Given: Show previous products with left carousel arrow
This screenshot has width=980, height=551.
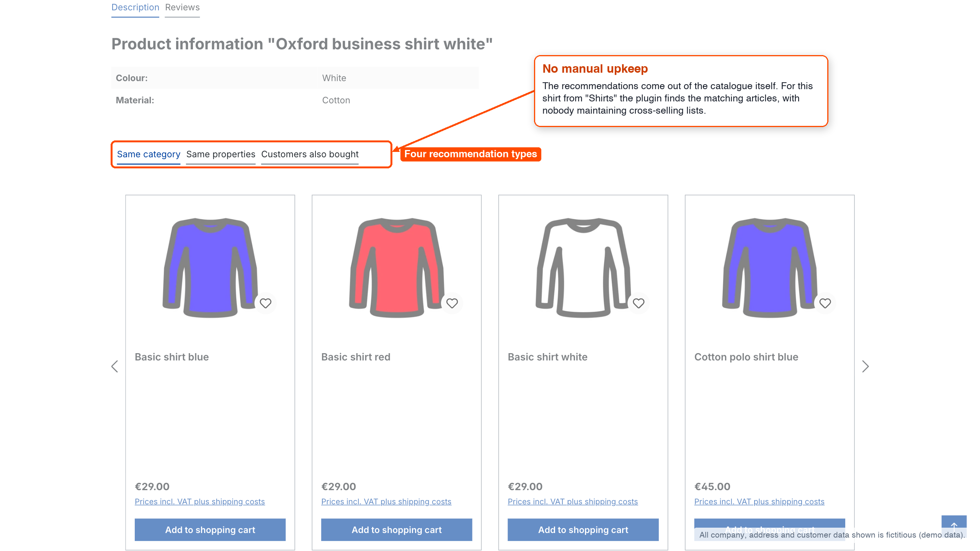Looking at the screenshot, I should click(114, 366).
